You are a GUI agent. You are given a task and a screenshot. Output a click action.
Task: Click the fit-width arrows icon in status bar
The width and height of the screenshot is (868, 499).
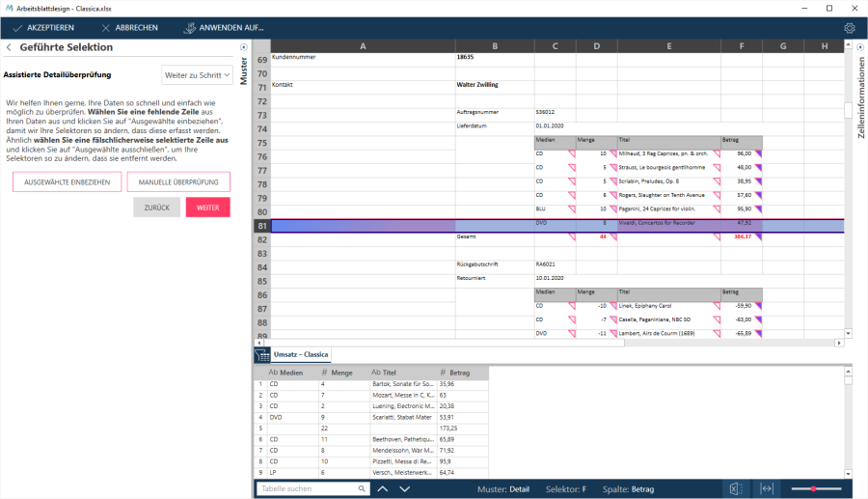click(x=767, y=489)
